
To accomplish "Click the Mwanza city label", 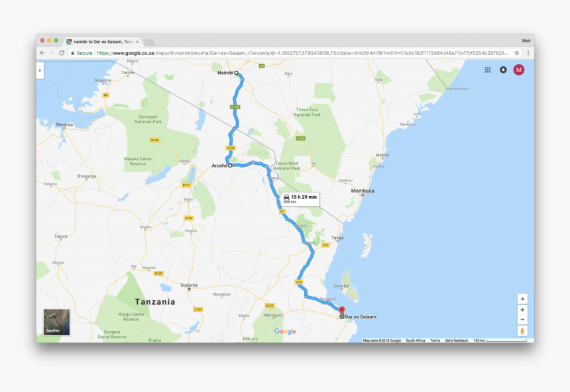I will pyautogui.click(x=64, y=124).
